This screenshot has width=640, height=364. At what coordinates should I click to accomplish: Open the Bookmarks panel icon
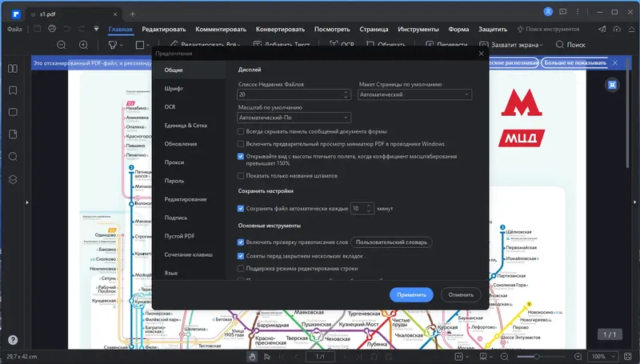pos(13,90)
